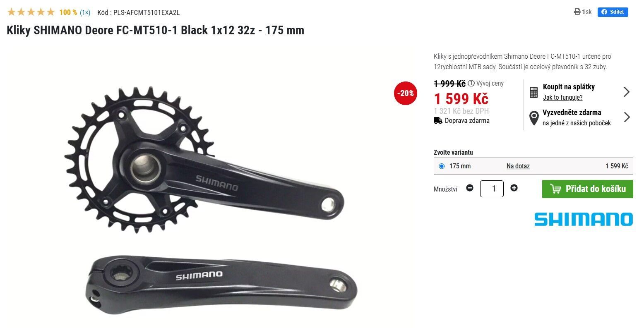This screenshot has height=328, width=644.
Task: Click the Na dotaz availability link
Action: click(x=518, y=166)
